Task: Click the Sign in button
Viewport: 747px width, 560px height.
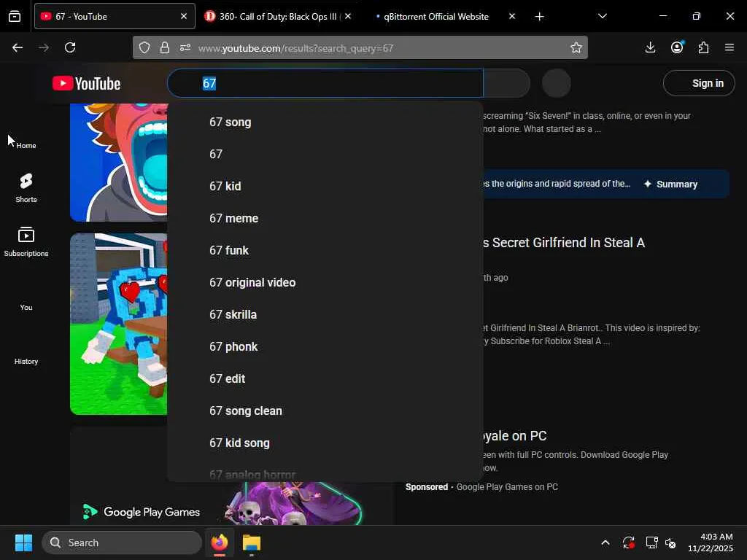Action: pyautogui.click(x=699, y=83)
